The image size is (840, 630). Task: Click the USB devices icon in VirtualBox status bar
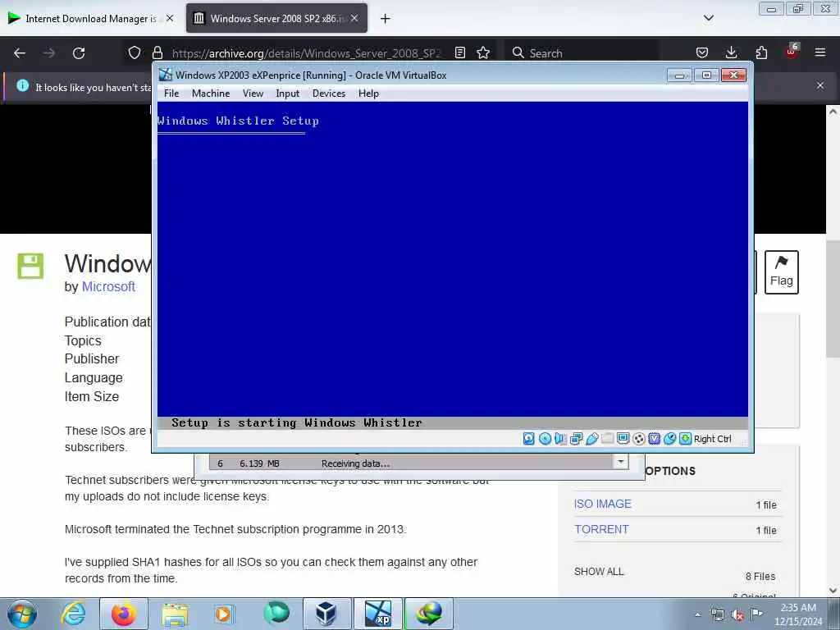592,439
